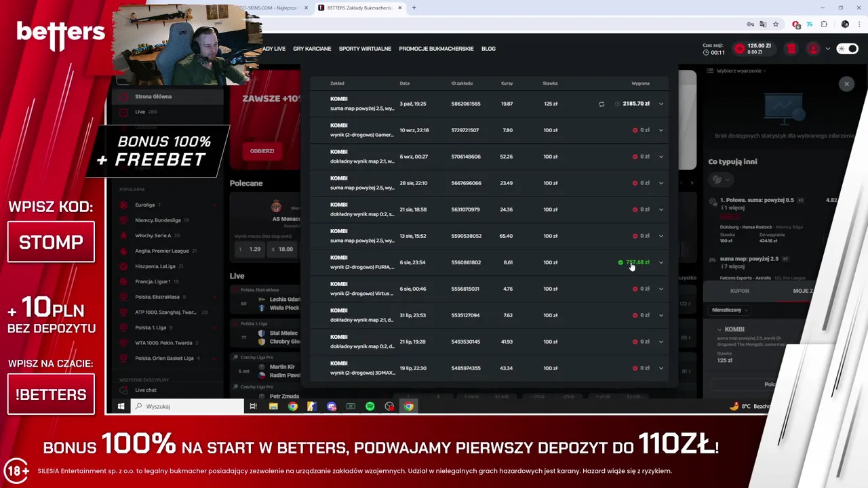Open the GRY KARCIANE menu
The image size is (868, 488).
click(x=312, y=49)
